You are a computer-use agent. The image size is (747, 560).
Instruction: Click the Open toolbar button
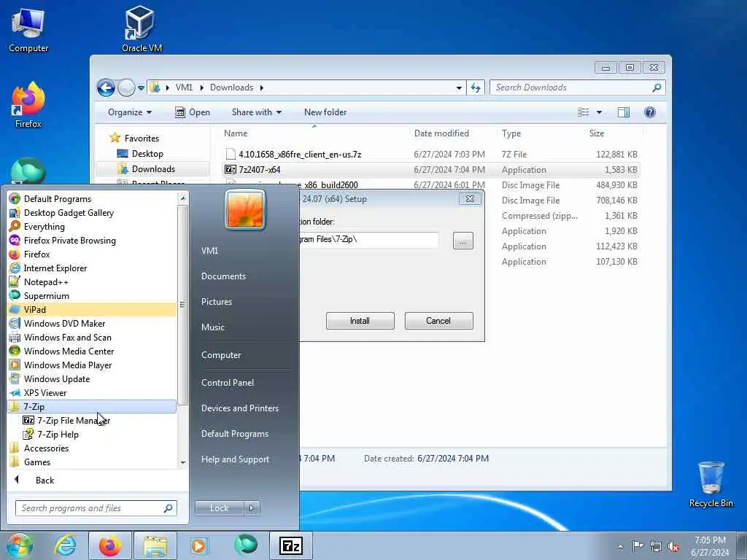click(x=193, y=112)
